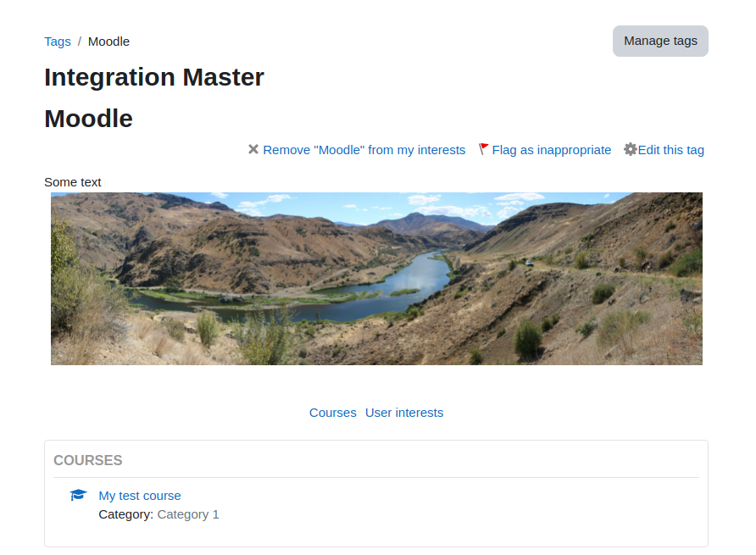This screenshot has width=756, height=555.
Task: Click the red flag icon
Action: tap(484, 149)
